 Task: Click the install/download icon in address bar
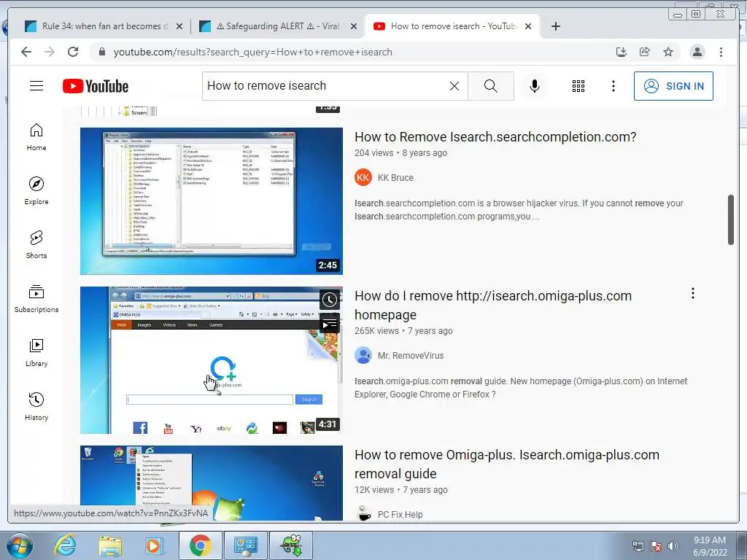[622, 52]
